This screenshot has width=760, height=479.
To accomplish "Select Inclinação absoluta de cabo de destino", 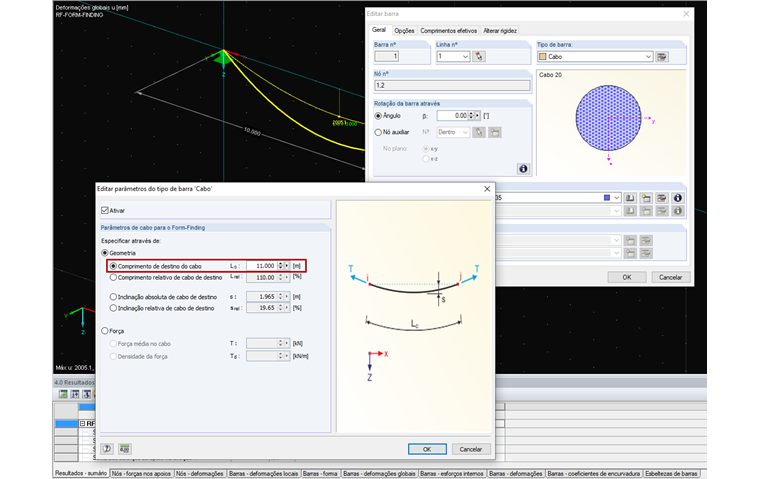I will coord(112,297).
